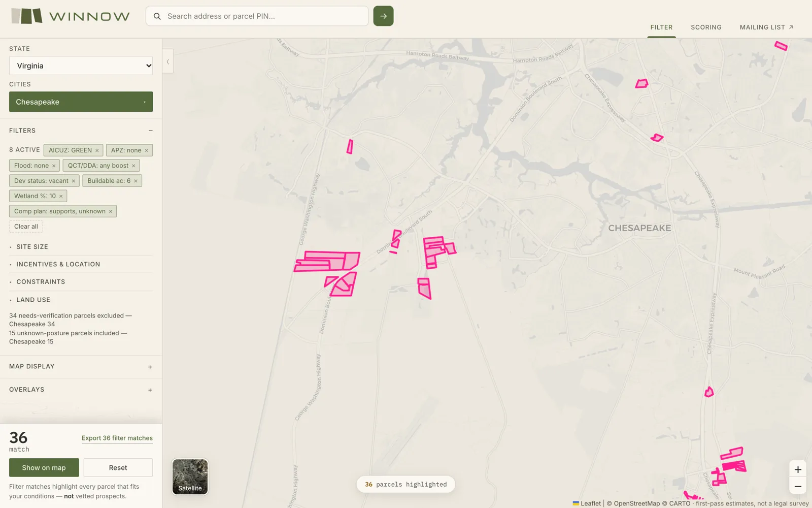Expand Incentives & Location filter group
The image size is (812, 508).
(x=81, y=264)
